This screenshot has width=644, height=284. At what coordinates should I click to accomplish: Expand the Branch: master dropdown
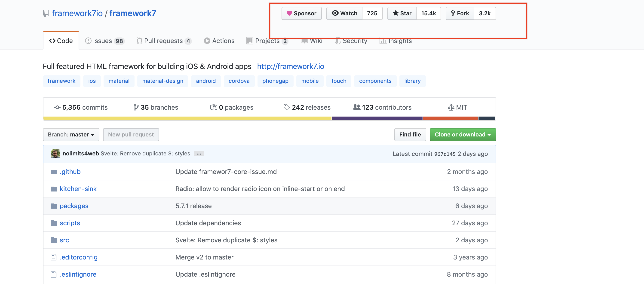coord(71,135)
